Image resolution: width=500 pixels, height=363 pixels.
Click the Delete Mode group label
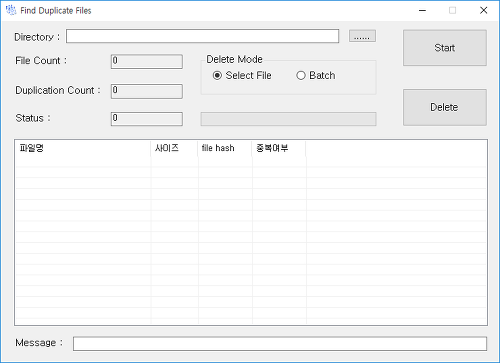tap(234, 59)
